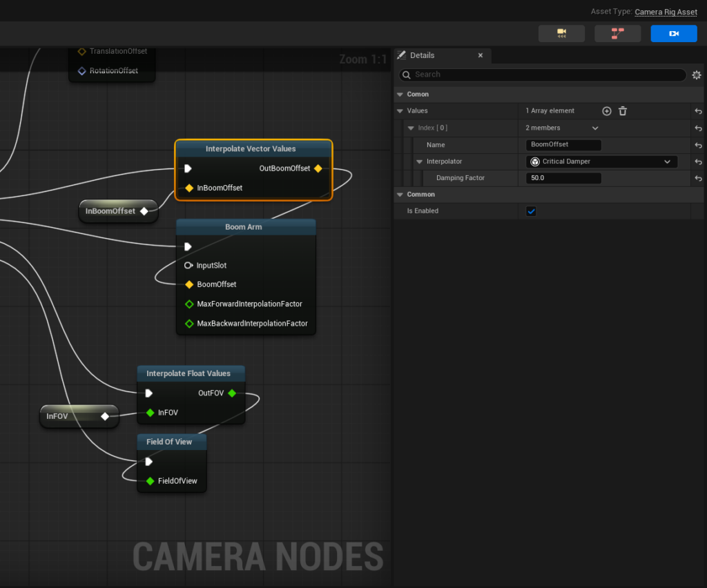
Task: Click the TranslationOffset pin
Action: tap(81, 51)
